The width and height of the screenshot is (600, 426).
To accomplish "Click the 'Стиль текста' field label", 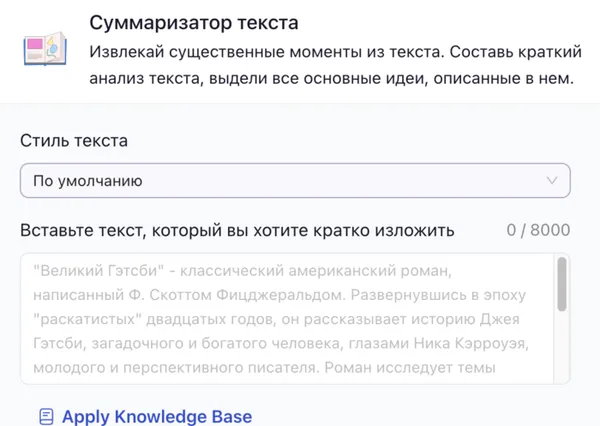I will tap(74, 141).
